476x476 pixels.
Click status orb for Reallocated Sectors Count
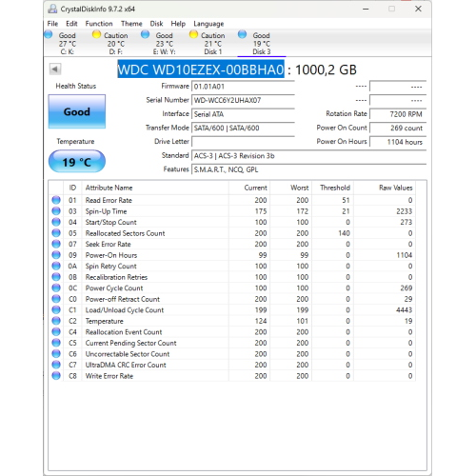(56, 233)
